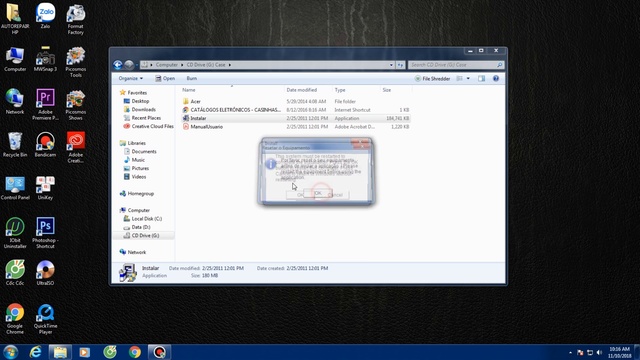Select the Recycle Bin icon
The width and height of the screenshot is (640, 360).
[x=15, y=144]
